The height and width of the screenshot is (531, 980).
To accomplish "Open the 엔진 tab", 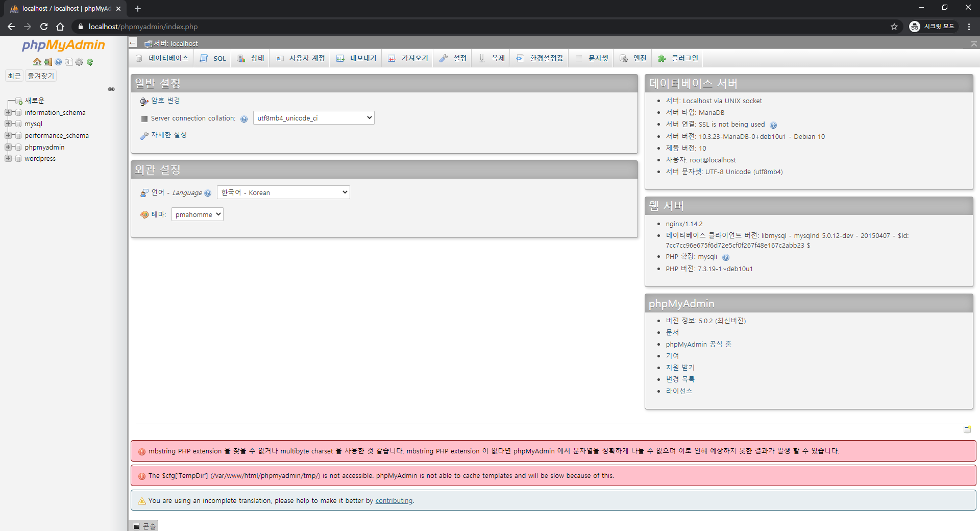I will point(633,58).
